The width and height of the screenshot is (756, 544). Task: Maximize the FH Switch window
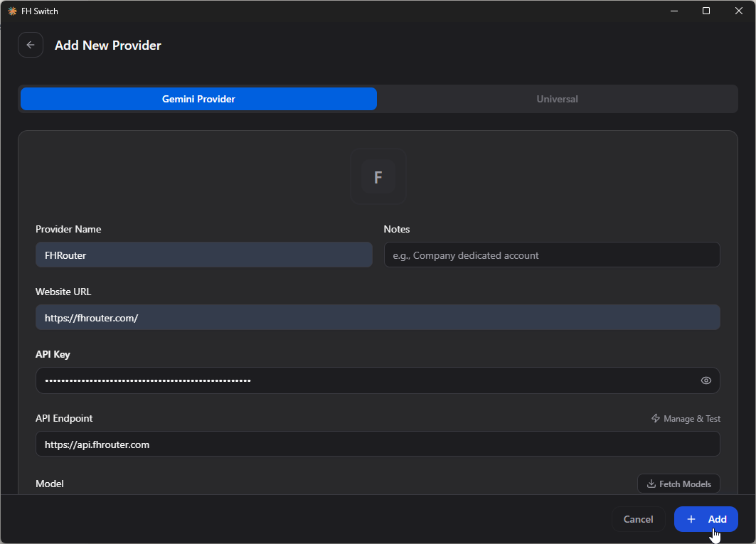point(706,11)
